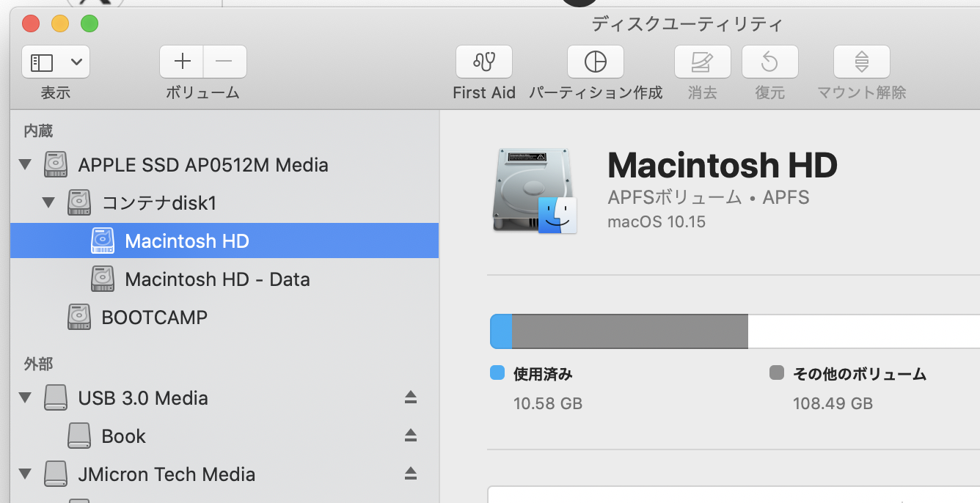Click the restore (復元) toolbar icon

tap(769, 62)
